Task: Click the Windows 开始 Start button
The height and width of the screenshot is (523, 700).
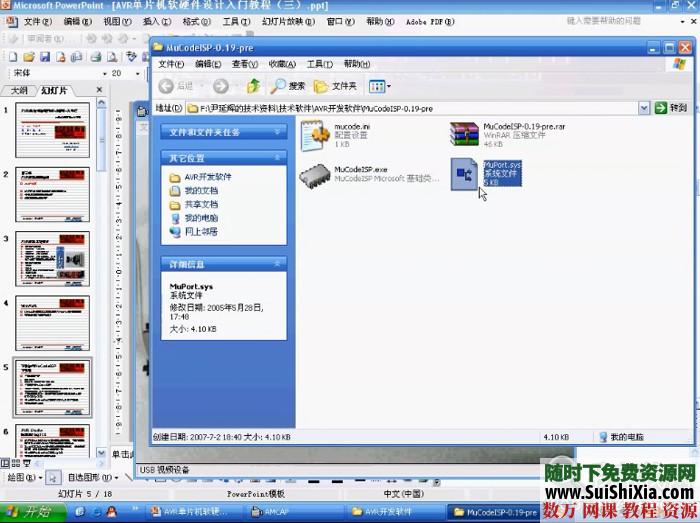Action: point(32,512)
